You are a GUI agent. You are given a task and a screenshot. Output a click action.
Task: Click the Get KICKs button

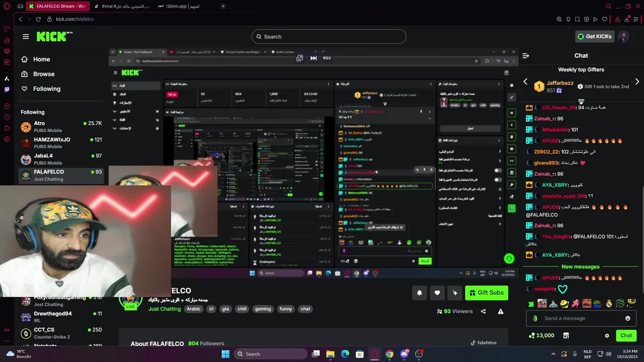(x=595, y=37)
